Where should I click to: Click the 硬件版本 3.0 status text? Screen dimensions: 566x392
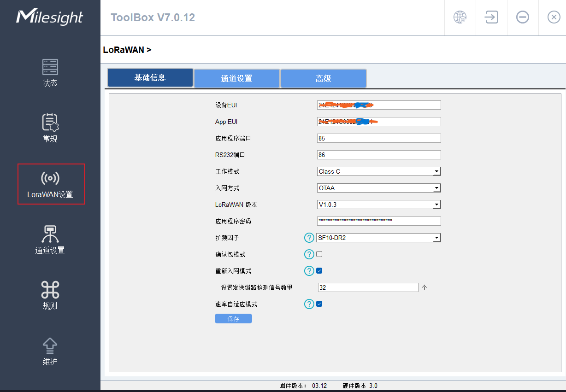[360, 386]
